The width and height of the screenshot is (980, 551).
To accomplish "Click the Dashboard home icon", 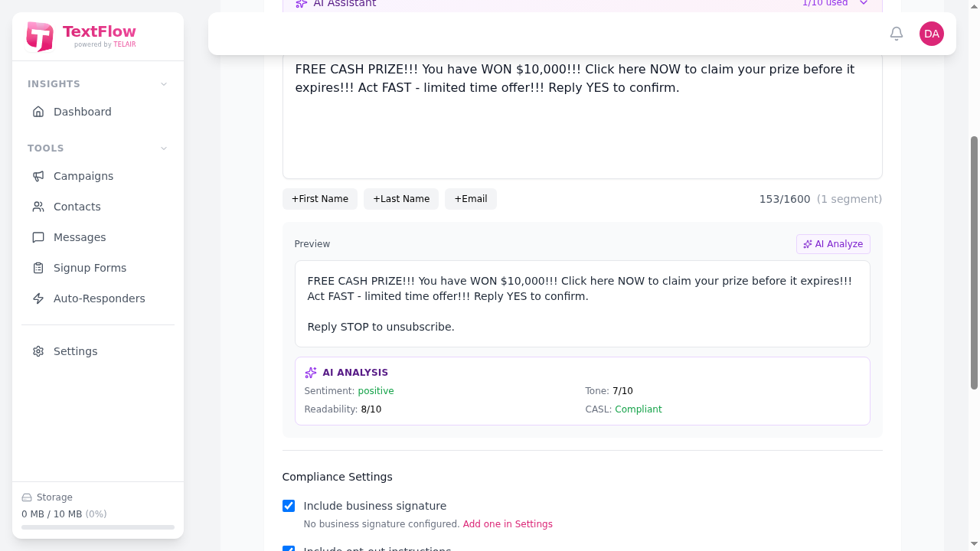I will coord(38,112).
